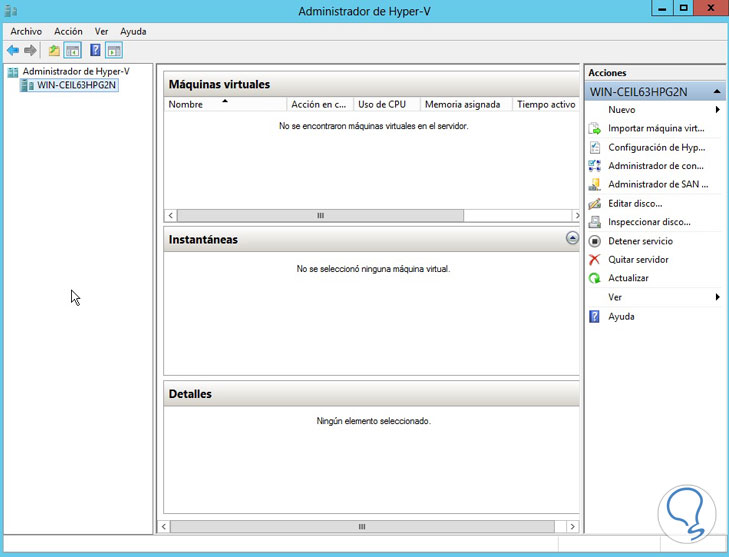This screenshot has width=730, height=557.
Task: Click the Detener servicio stop icon
Action: (x=595, y=241)
